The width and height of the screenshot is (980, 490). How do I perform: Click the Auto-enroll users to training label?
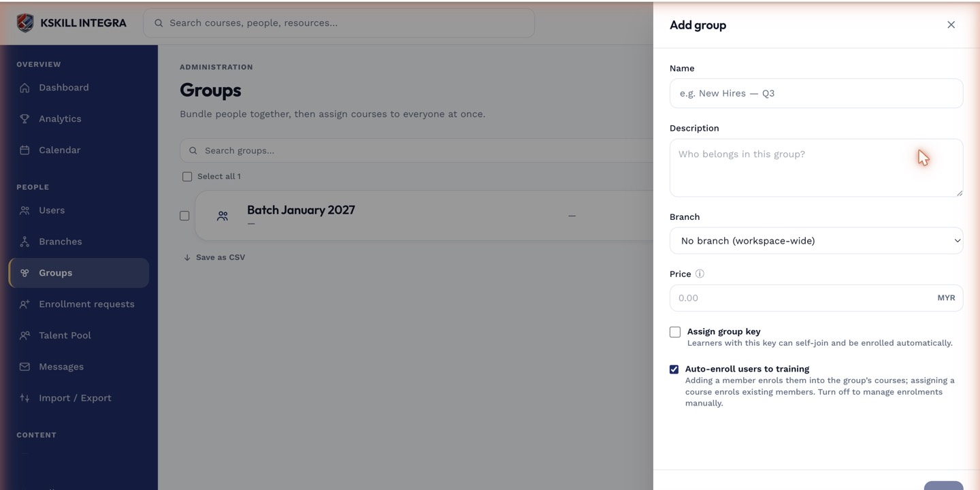747,370
